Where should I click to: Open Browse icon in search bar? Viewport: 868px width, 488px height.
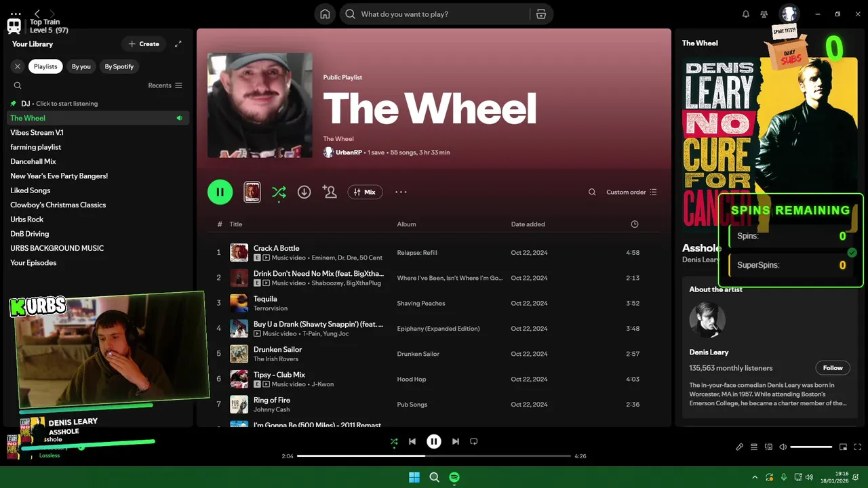tap(540, 14)
